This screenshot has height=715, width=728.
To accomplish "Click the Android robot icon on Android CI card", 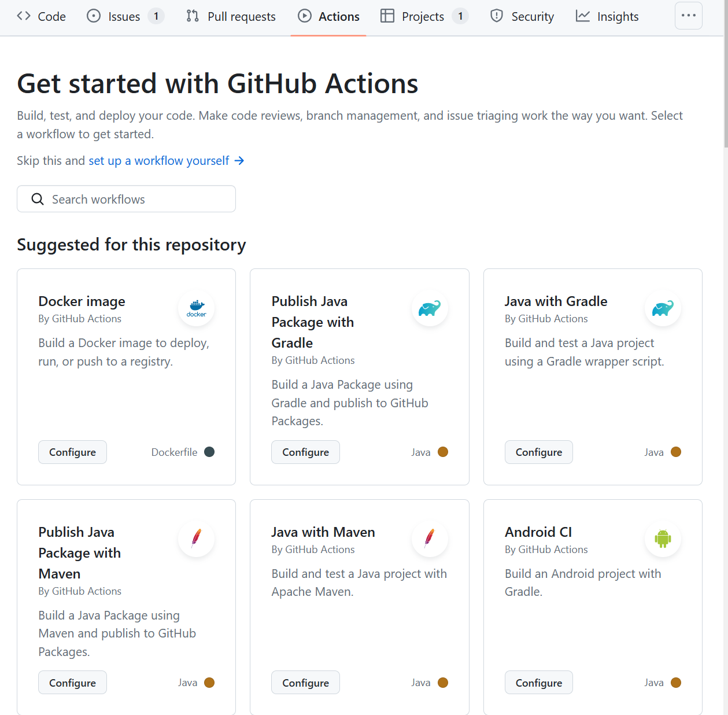I will (x=663, y=539).
